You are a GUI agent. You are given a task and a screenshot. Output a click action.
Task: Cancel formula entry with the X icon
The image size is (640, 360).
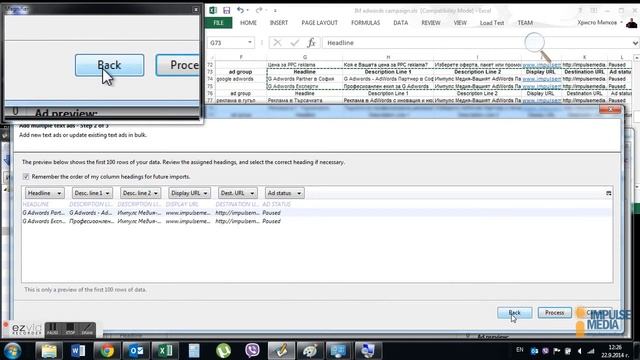coord(277,42)
